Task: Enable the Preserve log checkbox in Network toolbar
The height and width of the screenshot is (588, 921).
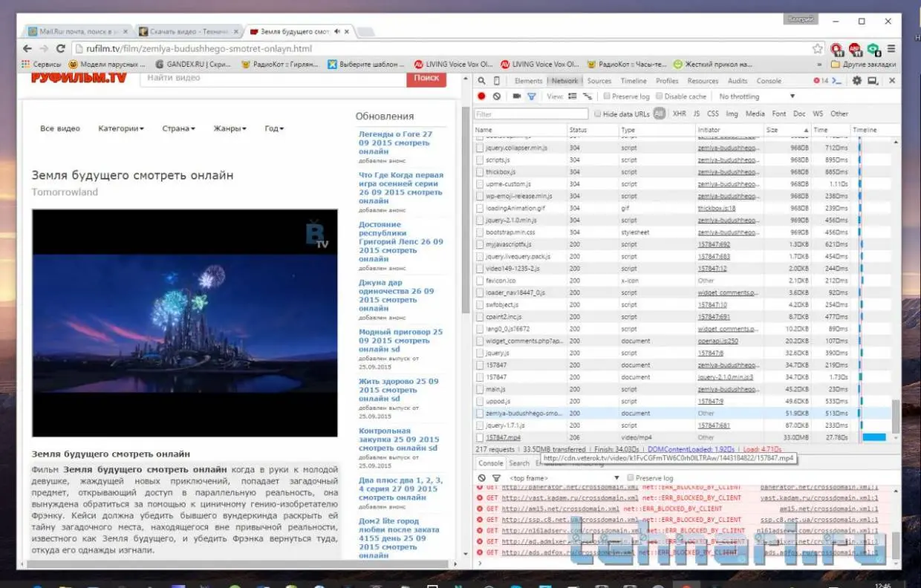Action: [608, 97]
